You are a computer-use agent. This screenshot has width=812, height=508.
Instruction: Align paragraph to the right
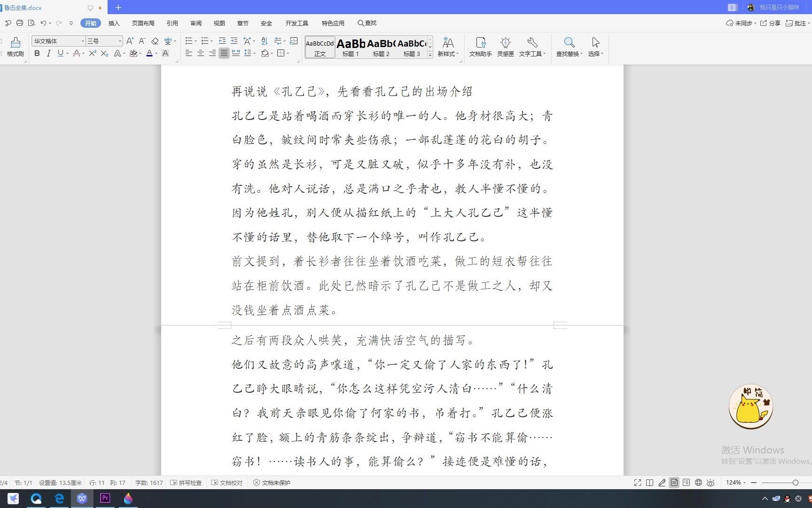click(x=212, y=53)
